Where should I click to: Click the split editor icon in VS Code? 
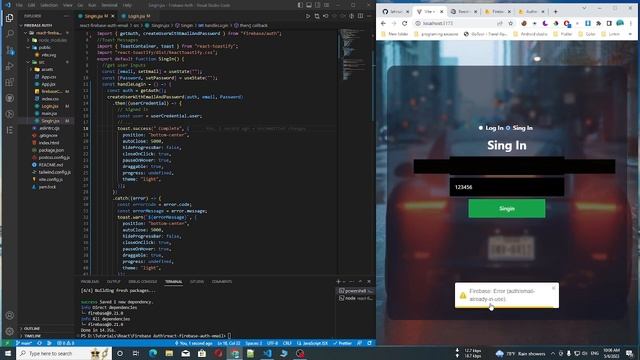(360, 16)
